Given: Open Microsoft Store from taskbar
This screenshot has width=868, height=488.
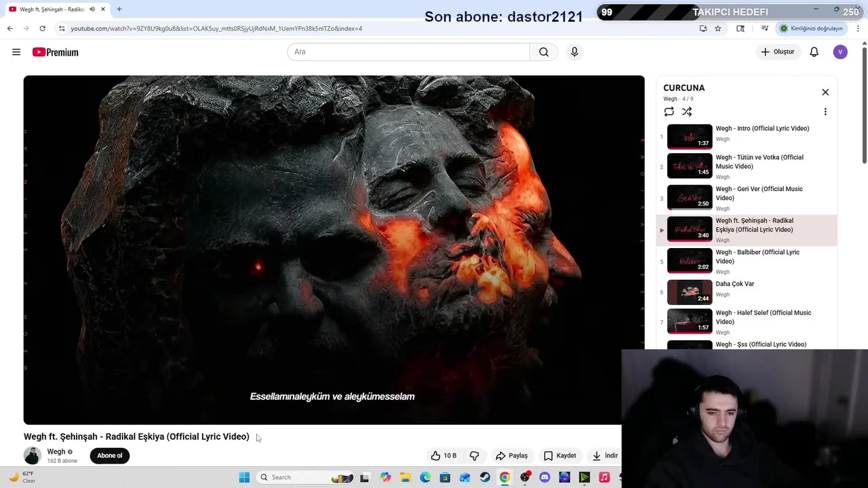Looking at the screenshot, I should click(x=445, y=477).
